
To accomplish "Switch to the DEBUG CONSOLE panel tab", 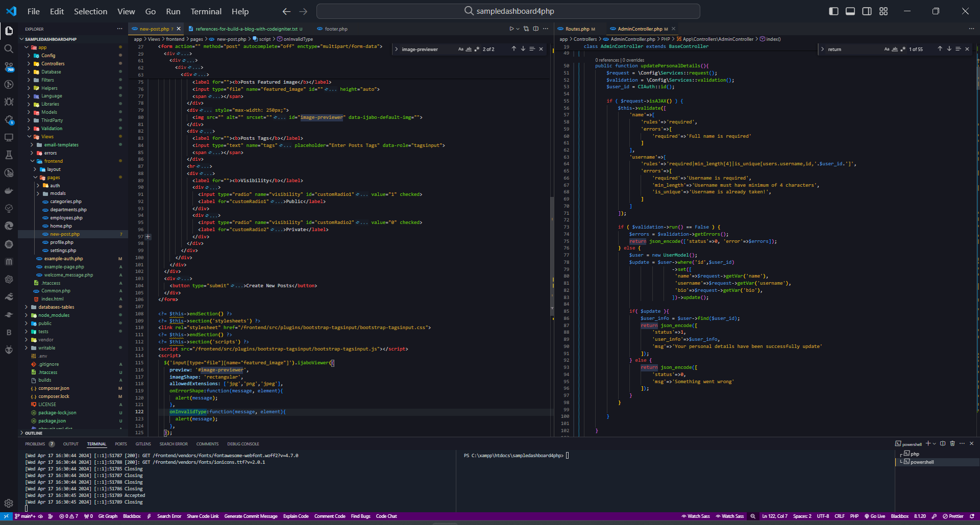I will point(243,444).
